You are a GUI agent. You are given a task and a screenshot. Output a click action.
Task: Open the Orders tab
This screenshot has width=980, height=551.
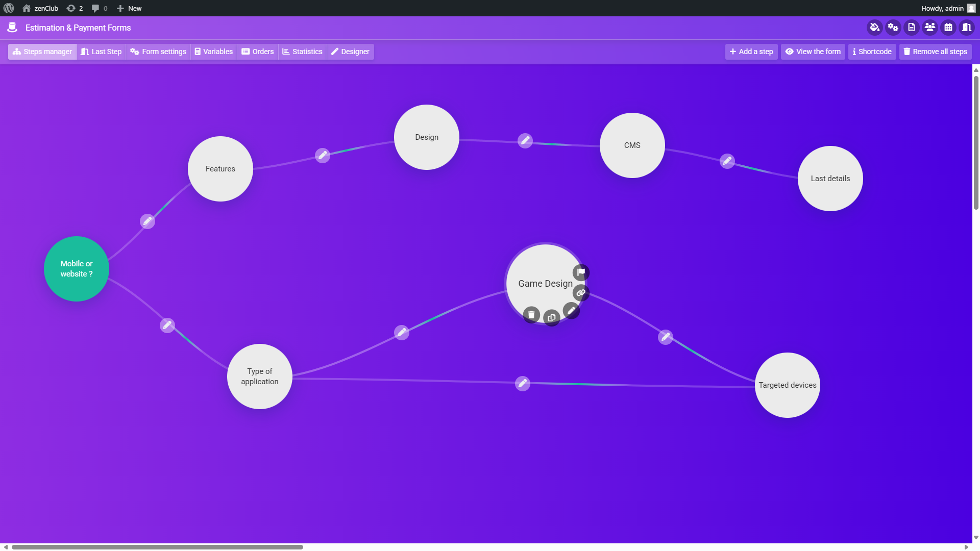pos(258,52)
